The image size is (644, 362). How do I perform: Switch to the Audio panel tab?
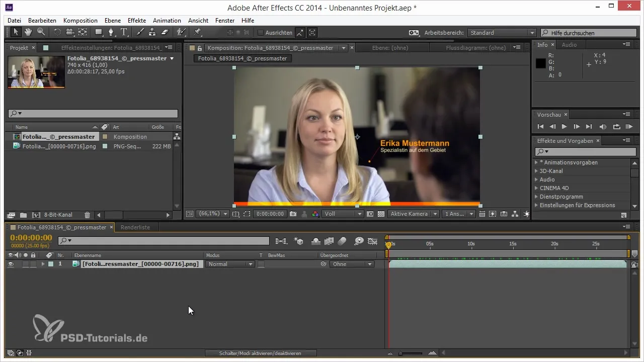pos(569,45)
